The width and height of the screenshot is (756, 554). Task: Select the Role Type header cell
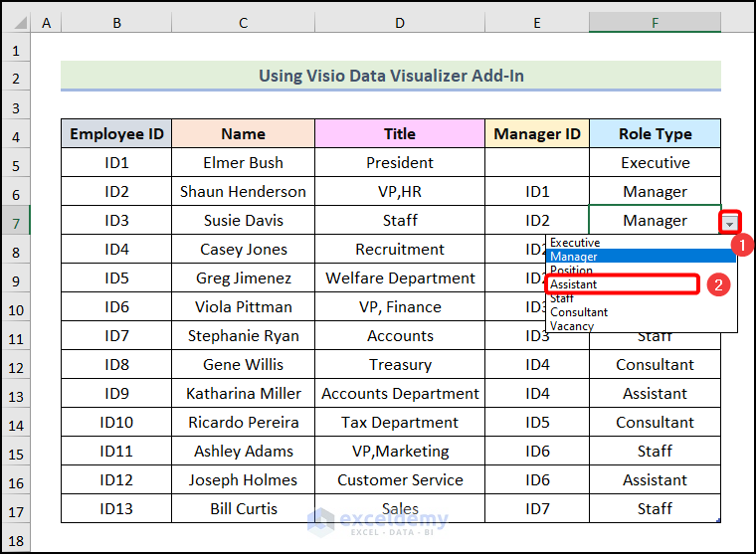click(655, 134)
